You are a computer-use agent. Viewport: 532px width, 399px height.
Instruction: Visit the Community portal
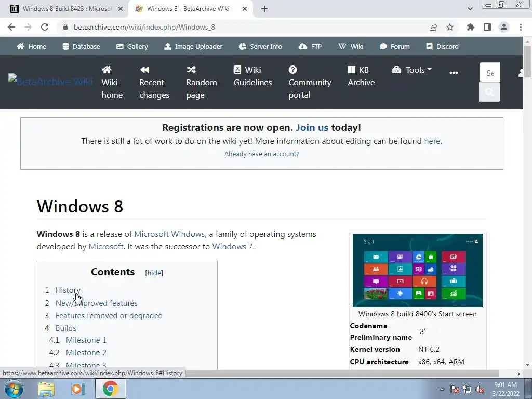coord(310,82)
